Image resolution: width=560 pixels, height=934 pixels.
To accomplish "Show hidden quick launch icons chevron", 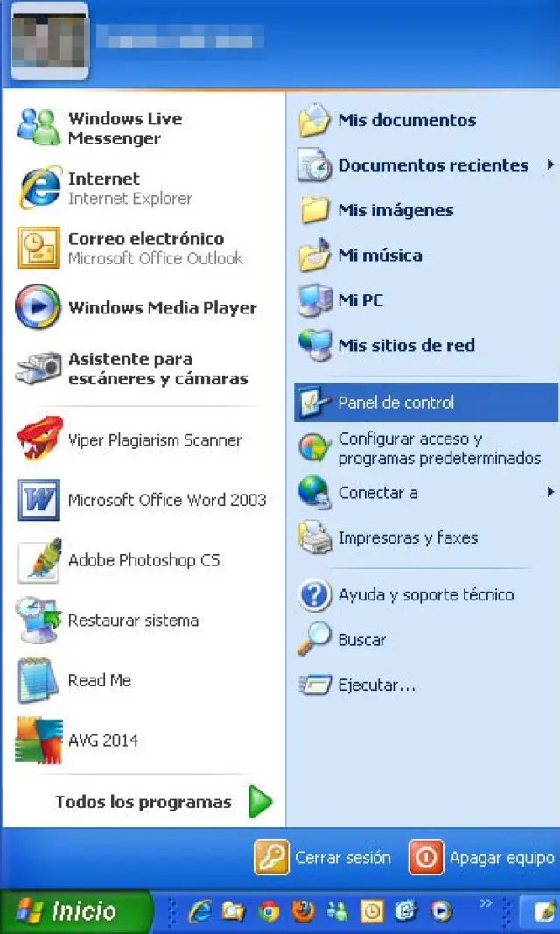I will point(486,903).
